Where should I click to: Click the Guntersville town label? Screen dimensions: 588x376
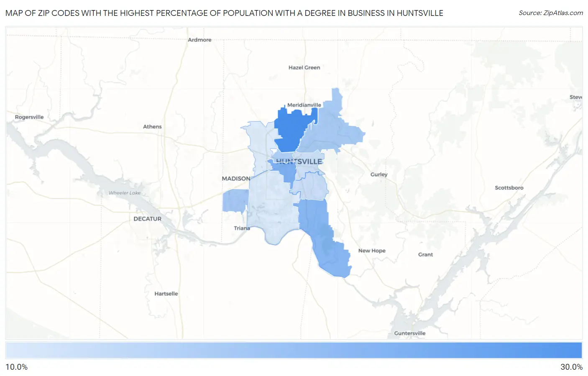[409, 333]
